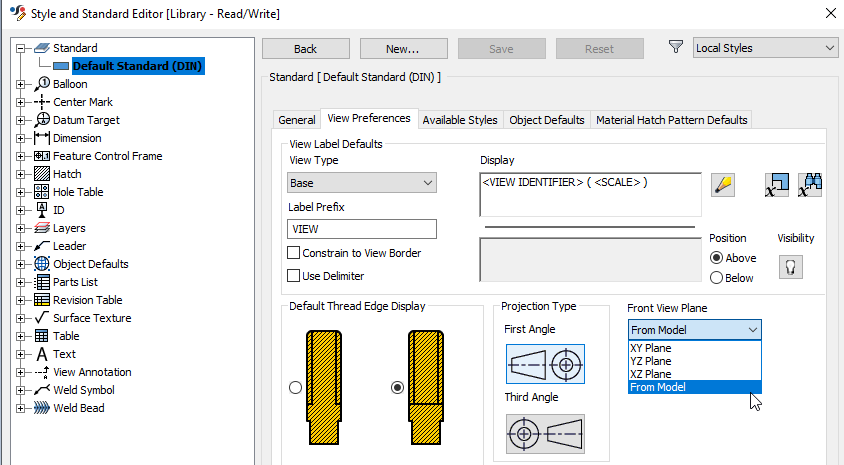The height and width of the screenshot is (465, 844).
Task: Click the Hole Table icon in the tree
Action: [x=42, y=192]
